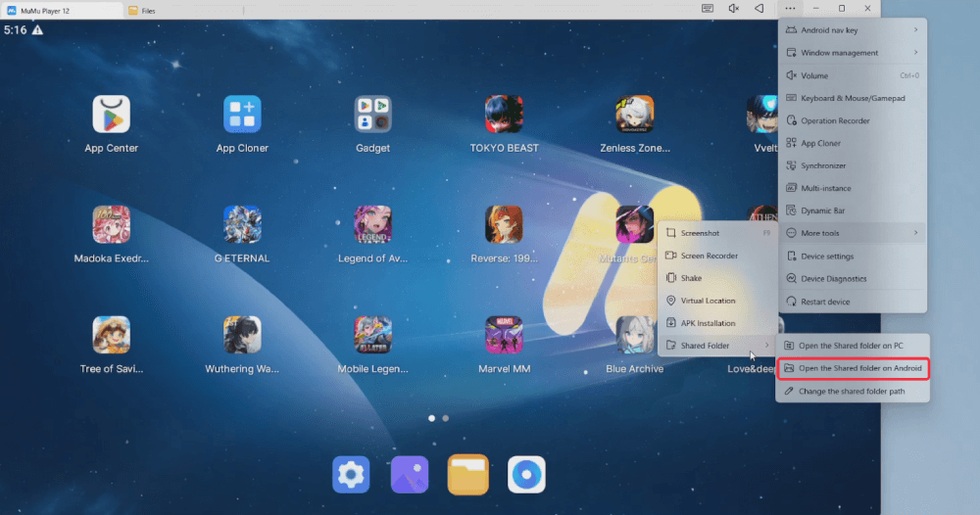Screen dimensions: 980x515
Task: Open Marvel MM game icon
Action: 504,335
